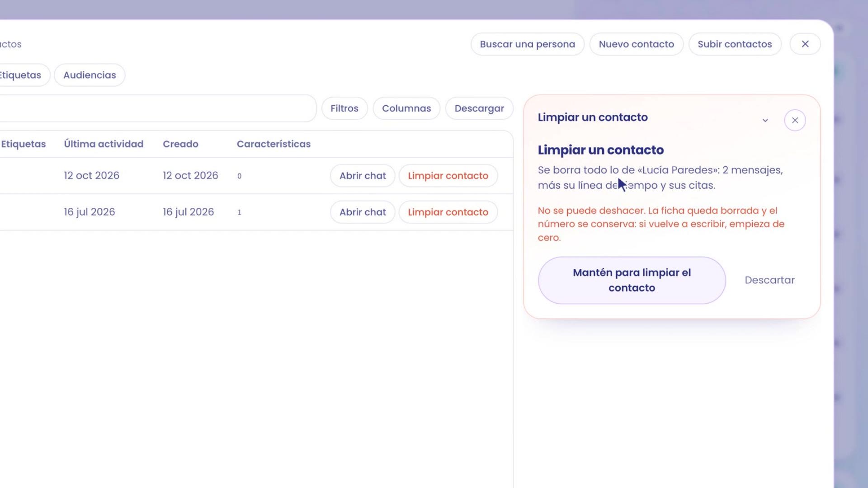Collapse the Limpiar un contacto chevron

click(765, 120)
